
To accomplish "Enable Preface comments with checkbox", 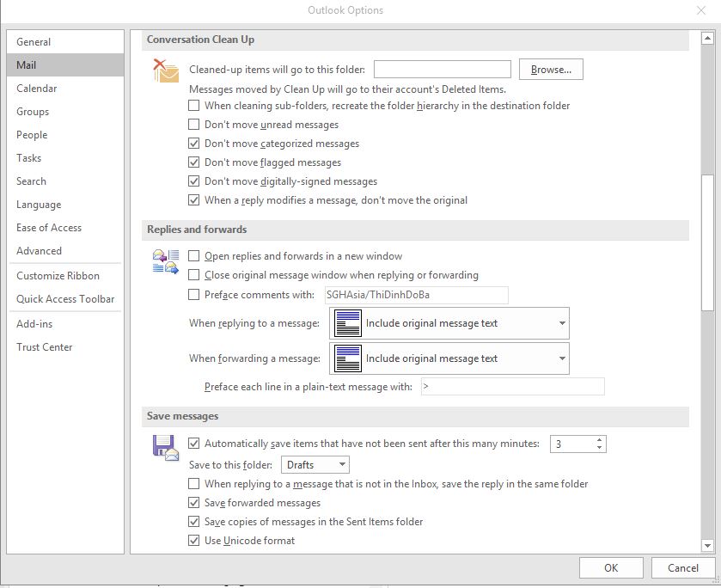I will (x=194, y=295).
